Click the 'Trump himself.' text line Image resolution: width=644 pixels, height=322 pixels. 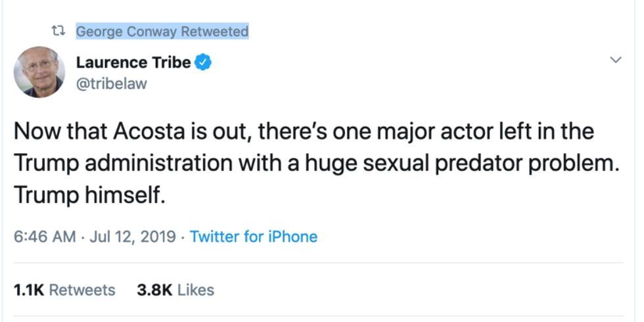[x=88, y=196]
